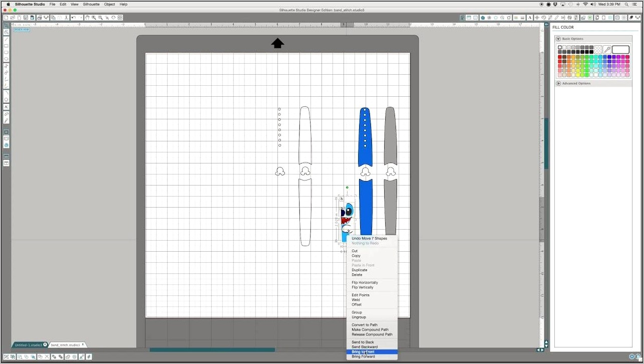Open the Move panel icon
The width and height of the screenshot is (644, 364).
[x=537, y=18]
